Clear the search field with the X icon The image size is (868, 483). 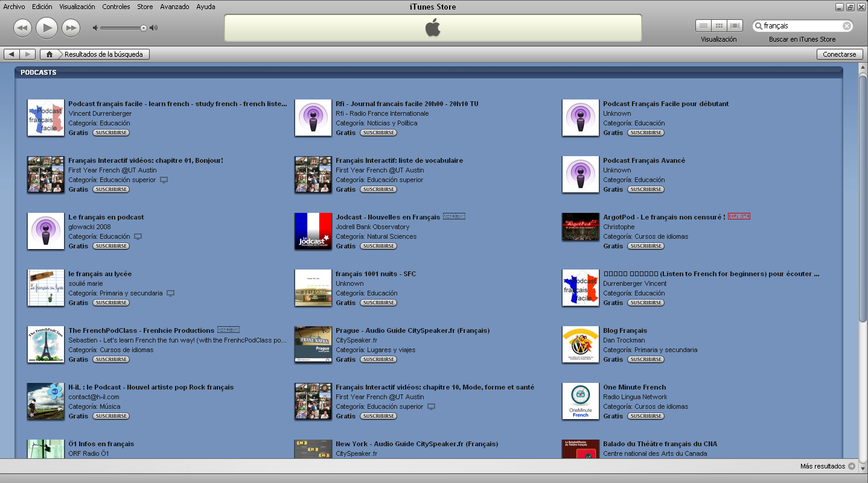coord(847,25)
